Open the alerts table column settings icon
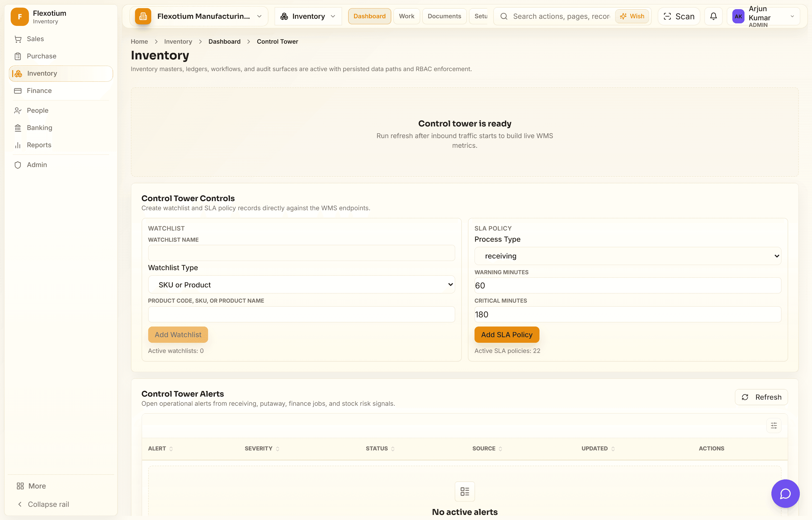 [x=774, y=426]
